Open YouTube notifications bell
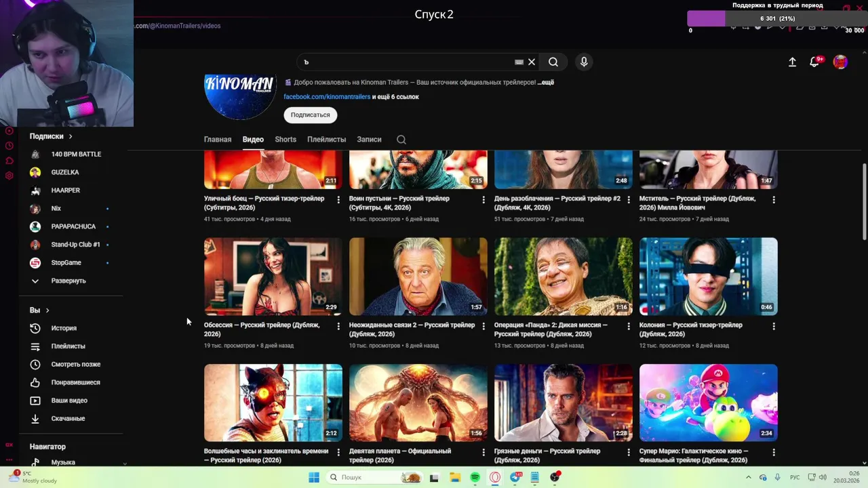The height and width of the screenshot is (488, 868). coord(815,62)
